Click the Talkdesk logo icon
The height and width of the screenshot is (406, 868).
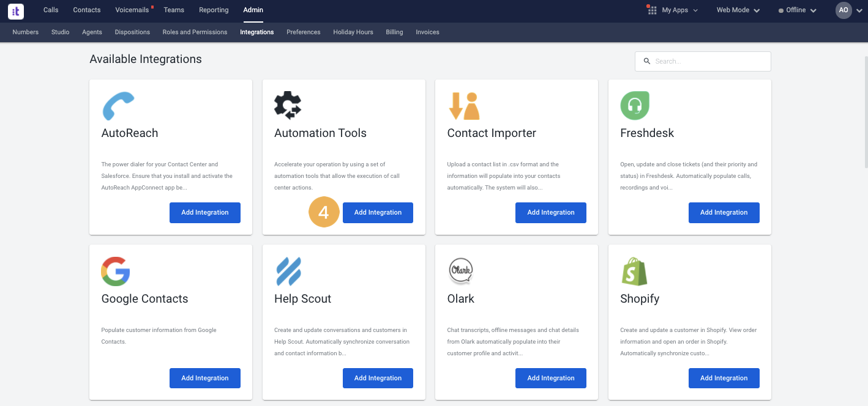tap(16, 10)
